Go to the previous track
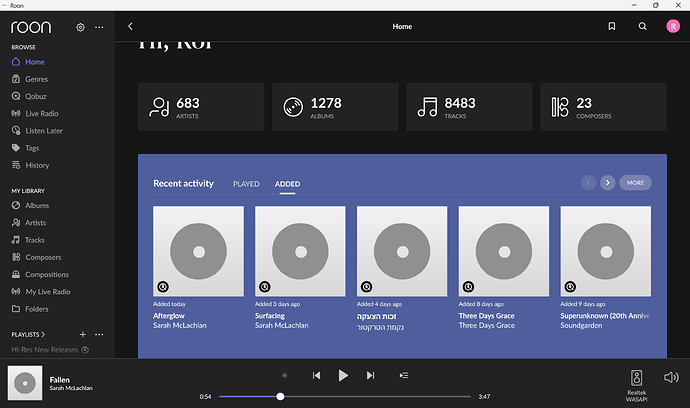690x408 pixels. click(x=316, y=375)
